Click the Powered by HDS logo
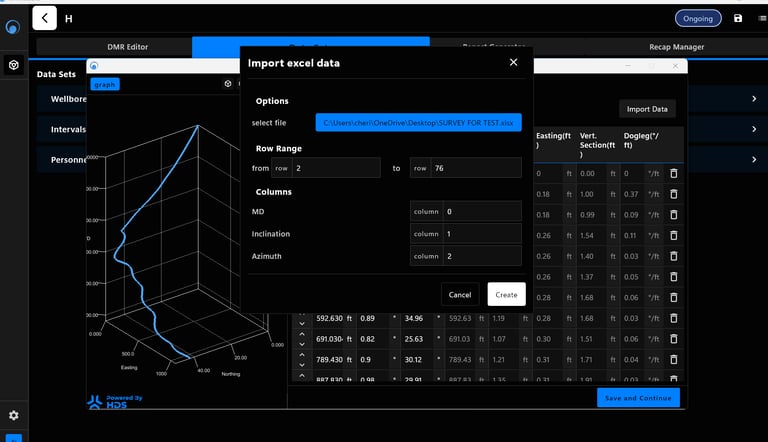 click(x=115, y=401)
